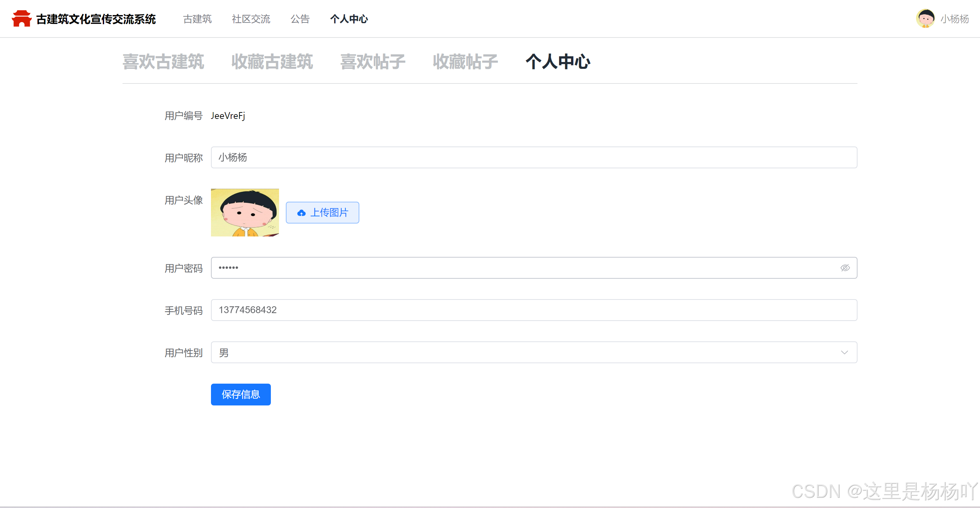Image resolution: width=980 pixels, height=508 pixels.
Task: Switch to the 收藏古建筑 tab
Action: pos(272,62)
